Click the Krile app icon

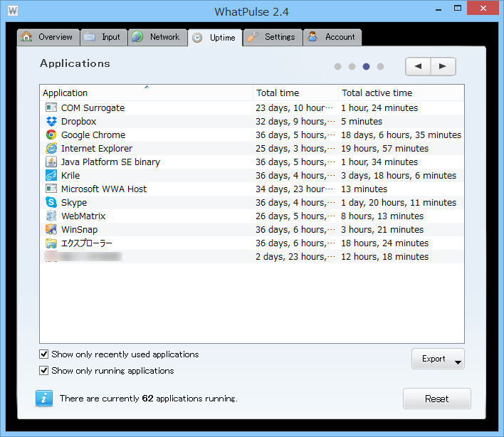51,175
